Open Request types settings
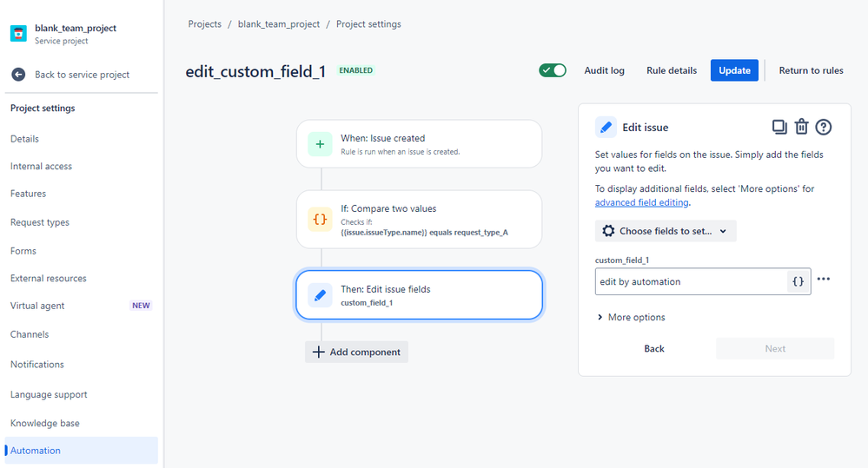 click(x=40, y=222)
